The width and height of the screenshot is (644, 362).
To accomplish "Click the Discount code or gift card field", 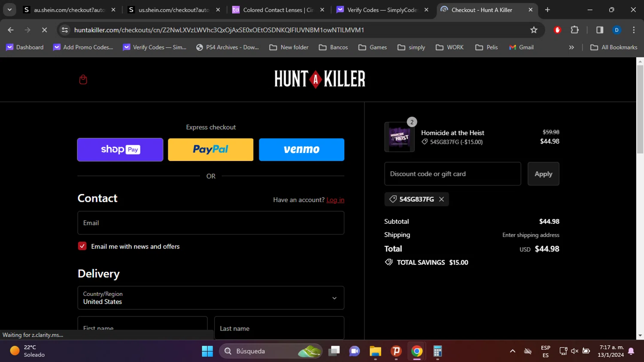I will point(453,174).
